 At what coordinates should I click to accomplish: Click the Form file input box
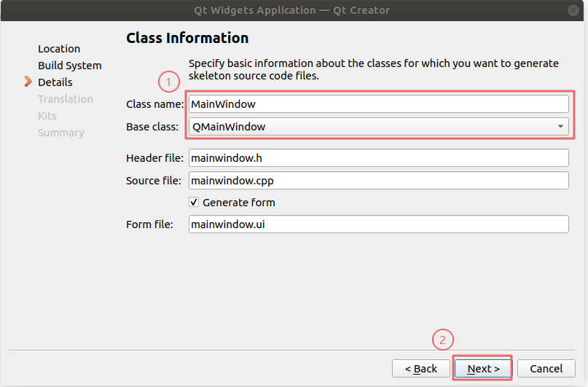377,224
